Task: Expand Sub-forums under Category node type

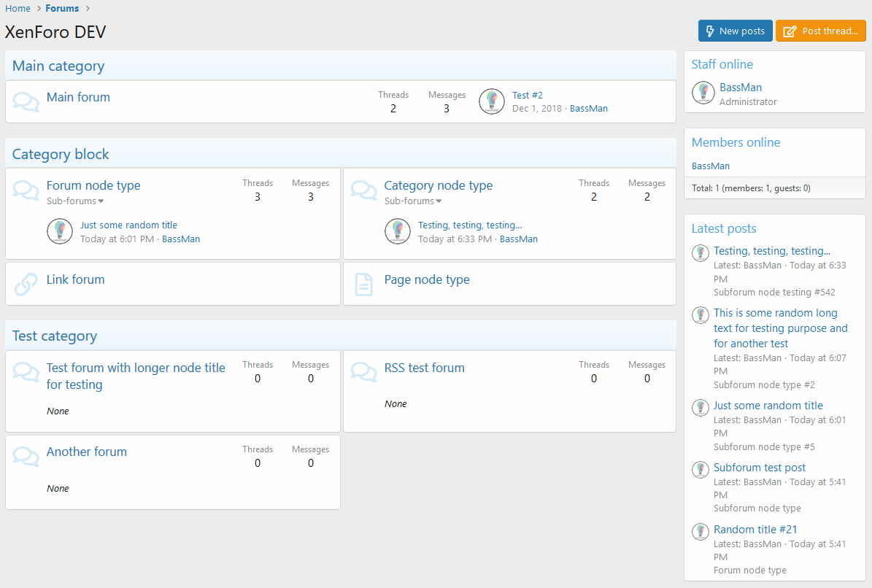Action: point(413,201)
